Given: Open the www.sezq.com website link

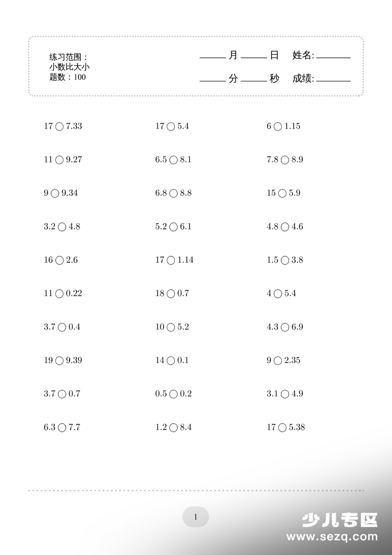Looking at the screenshot, I should (332, 536).
